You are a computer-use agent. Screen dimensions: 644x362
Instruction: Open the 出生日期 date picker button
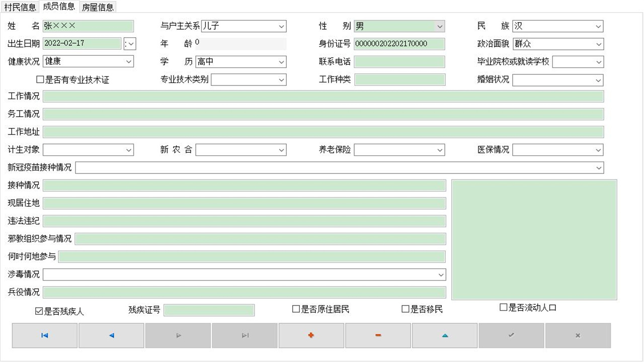(x=130, y=44)
